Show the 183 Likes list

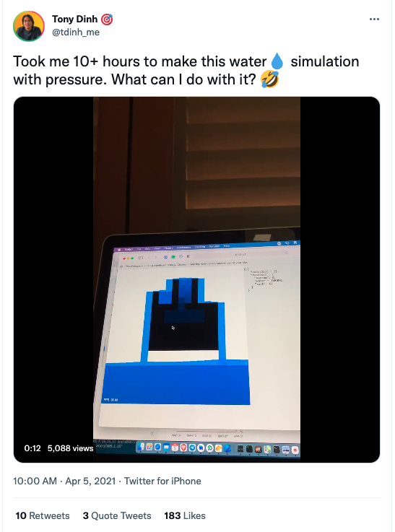[185, 515]
